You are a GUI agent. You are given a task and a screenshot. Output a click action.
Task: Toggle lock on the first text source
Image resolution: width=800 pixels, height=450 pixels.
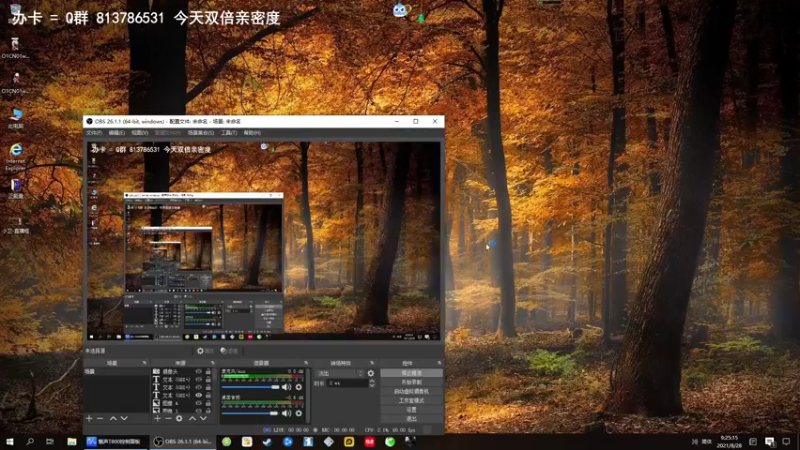click(208, 380)
